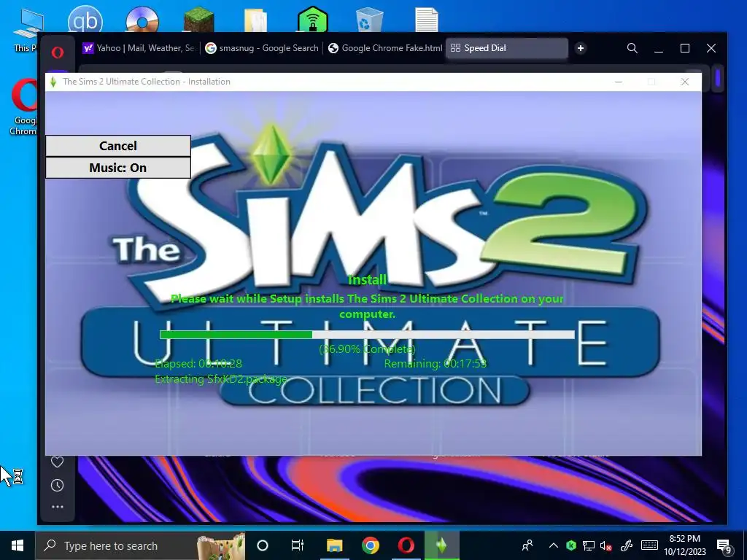Click the 36.90% Complete status text
747x560 pixels.
pyautogui.click(x=367, y=349)
